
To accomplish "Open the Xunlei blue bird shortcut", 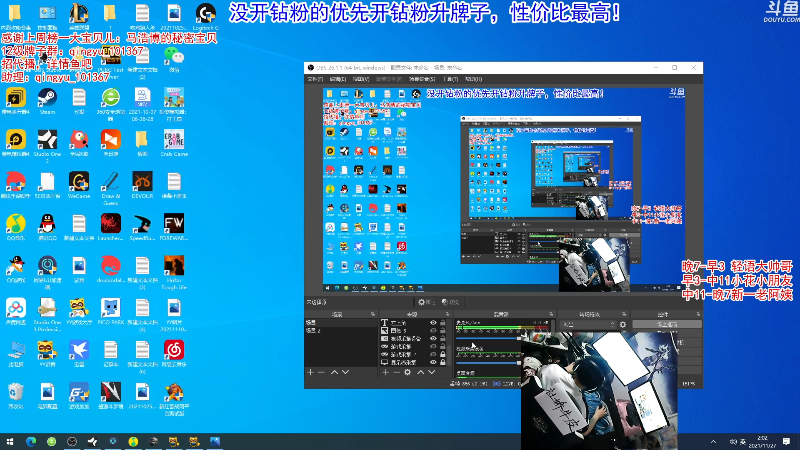I will click(79, 354).
